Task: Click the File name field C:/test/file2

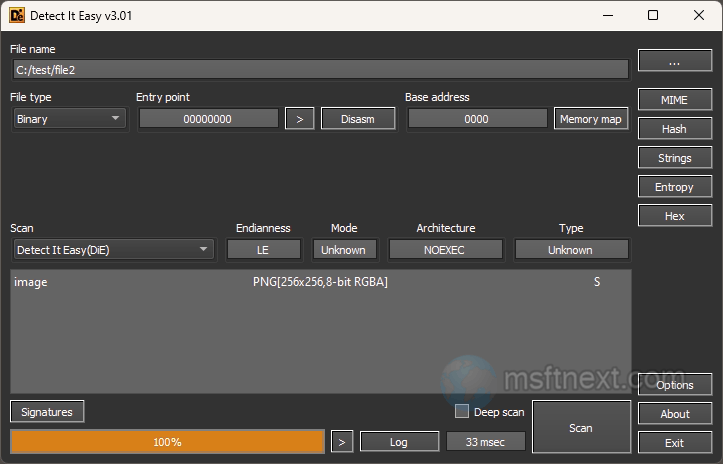Action: pos(320,70)
